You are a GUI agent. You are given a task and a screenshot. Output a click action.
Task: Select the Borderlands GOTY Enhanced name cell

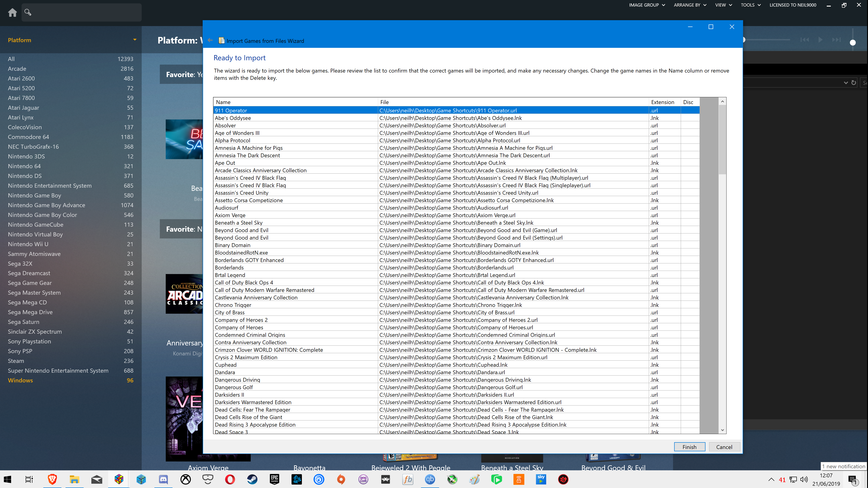pos(296,260)
